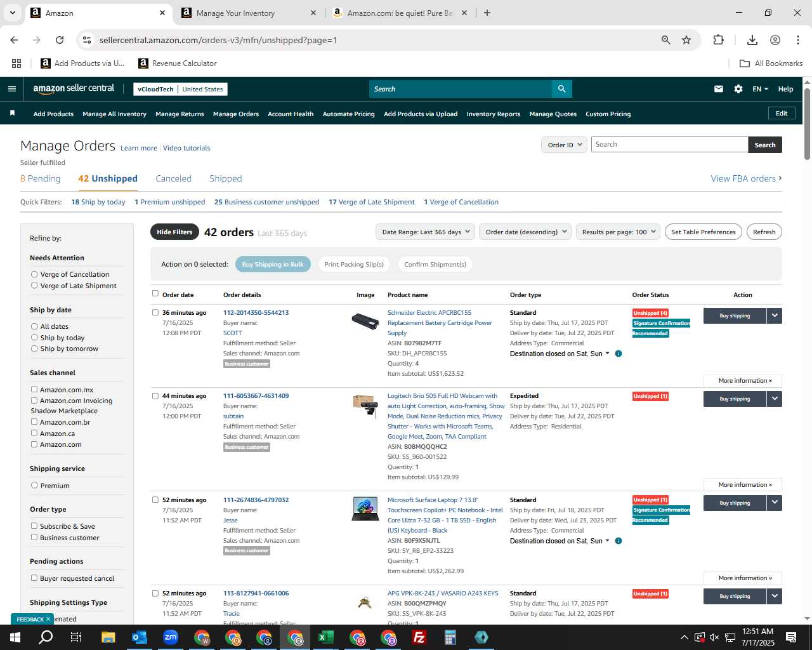This screenshot has width=812, height=650.
Task: Select Ship by tomorrow radio option
Action: pos(34,348)
